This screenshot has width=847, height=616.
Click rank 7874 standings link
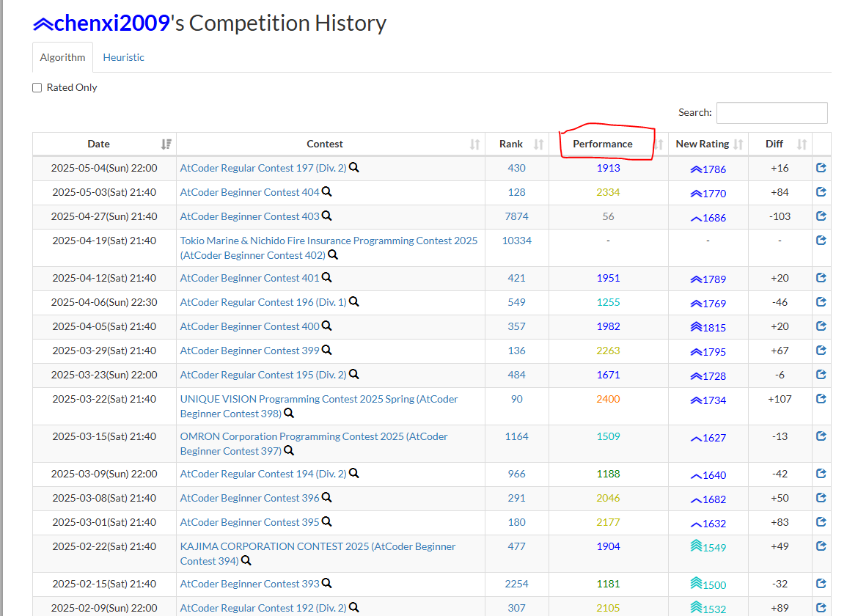(516, 216)
